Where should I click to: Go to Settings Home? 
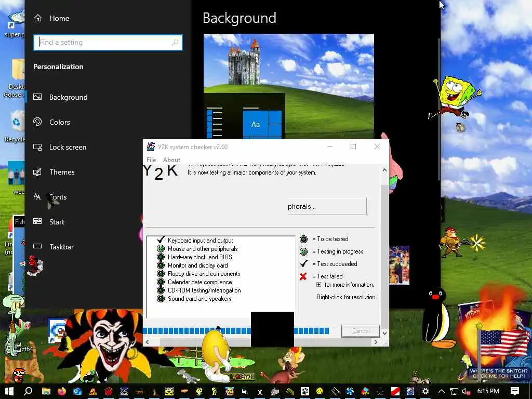(51, 18)
